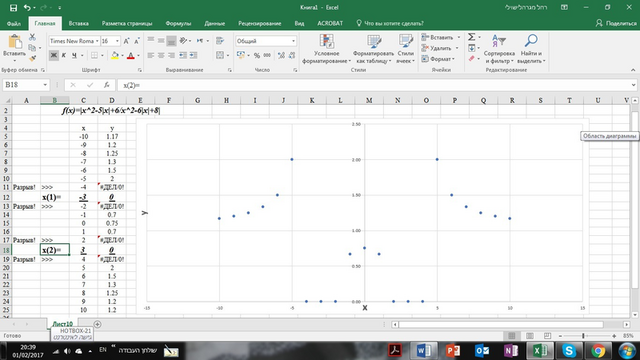Switch to Page Break Preview in status bar
The width and height of the screenshot is (640, 360).
coord(547,336)
